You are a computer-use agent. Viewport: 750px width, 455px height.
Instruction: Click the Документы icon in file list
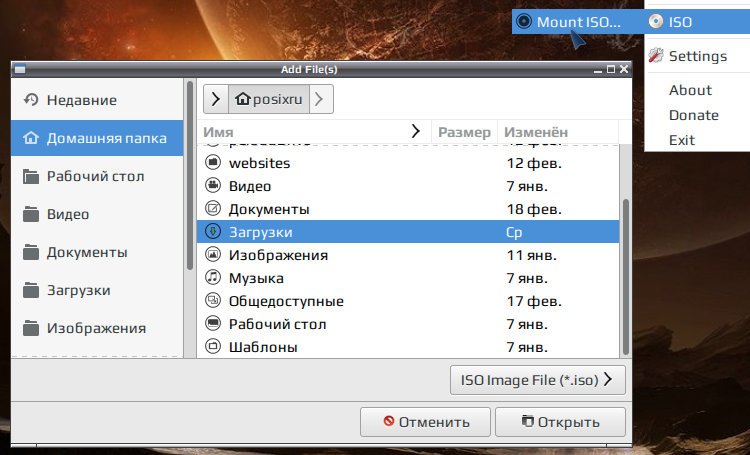point(213,208)
